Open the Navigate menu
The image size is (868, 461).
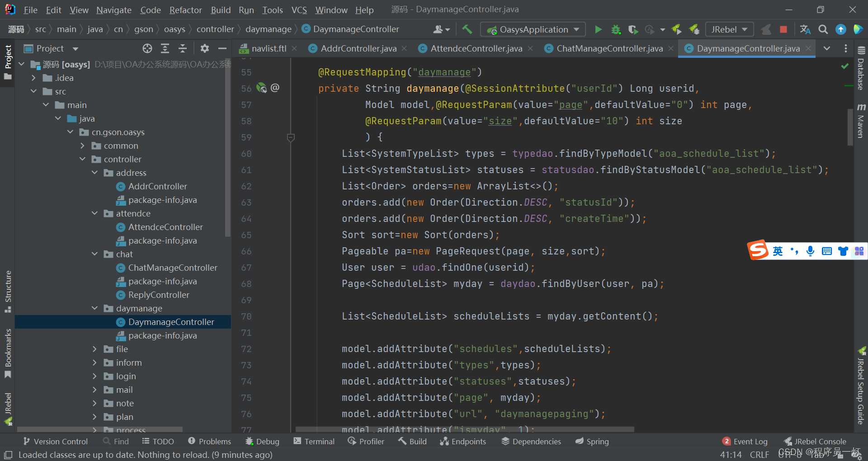pyautogui.click(x=114, y=10)
